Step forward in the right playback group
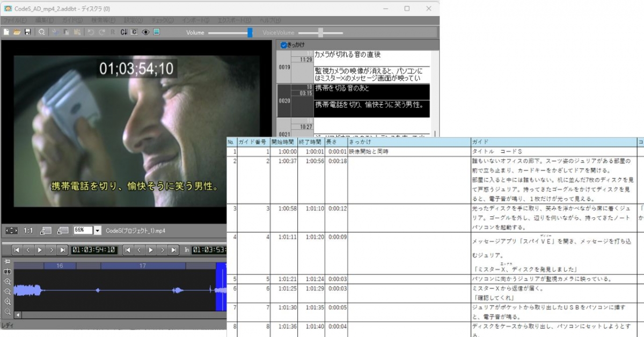 [x=162, y=250]
